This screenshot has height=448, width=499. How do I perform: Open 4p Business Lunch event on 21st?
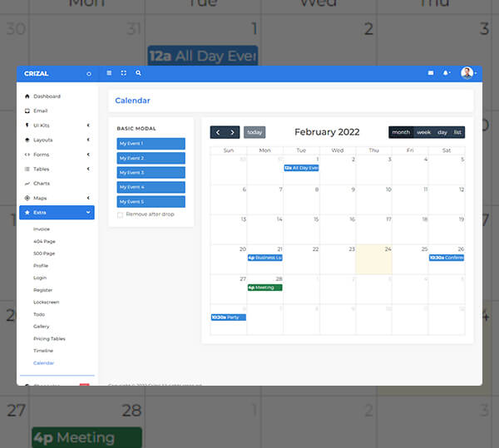tap(264, 258)
